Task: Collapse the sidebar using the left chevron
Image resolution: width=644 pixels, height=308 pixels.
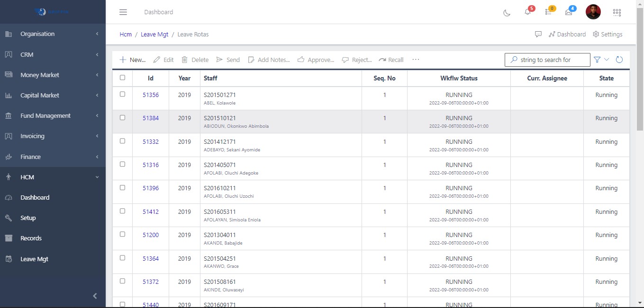Action: click(x=94, y=296)
